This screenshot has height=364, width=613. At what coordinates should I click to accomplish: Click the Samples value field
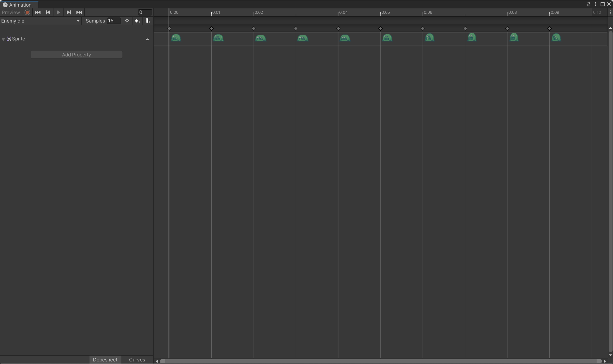pyautogui.click(x=114, y=21)
